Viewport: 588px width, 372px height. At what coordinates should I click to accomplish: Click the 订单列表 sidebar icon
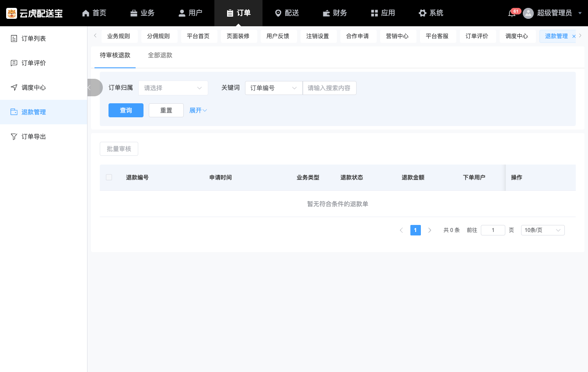click(14, 39)
